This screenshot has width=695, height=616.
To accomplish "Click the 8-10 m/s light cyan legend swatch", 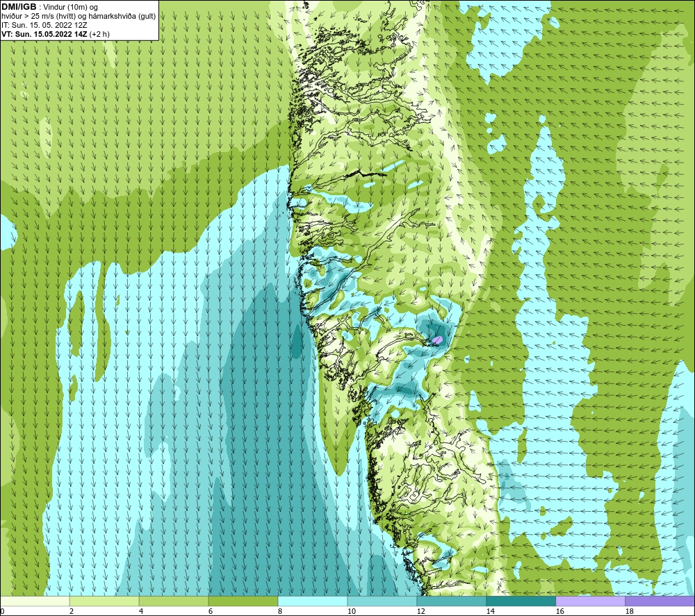I will click(x=313, y=601).
